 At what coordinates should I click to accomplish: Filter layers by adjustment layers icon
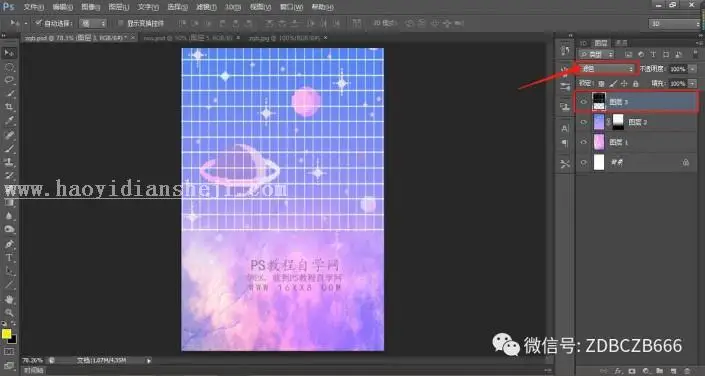tap(641, 54)
